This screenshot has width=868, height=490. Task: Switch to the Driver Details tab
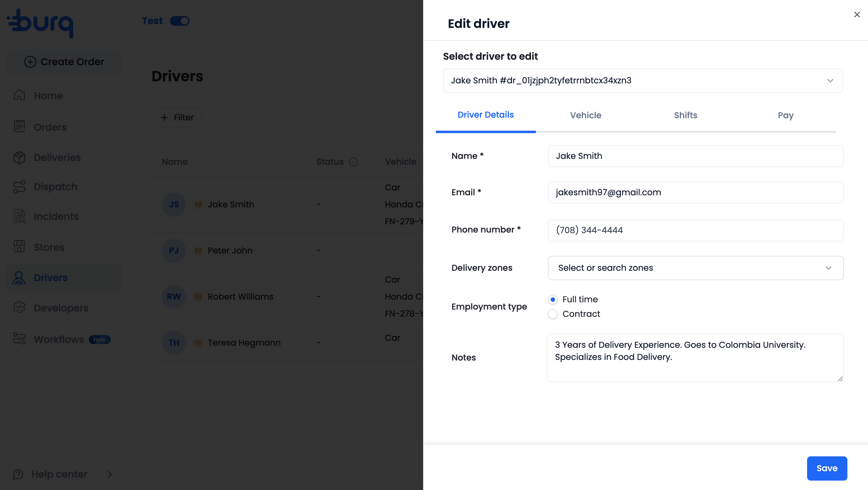point(486,115)
